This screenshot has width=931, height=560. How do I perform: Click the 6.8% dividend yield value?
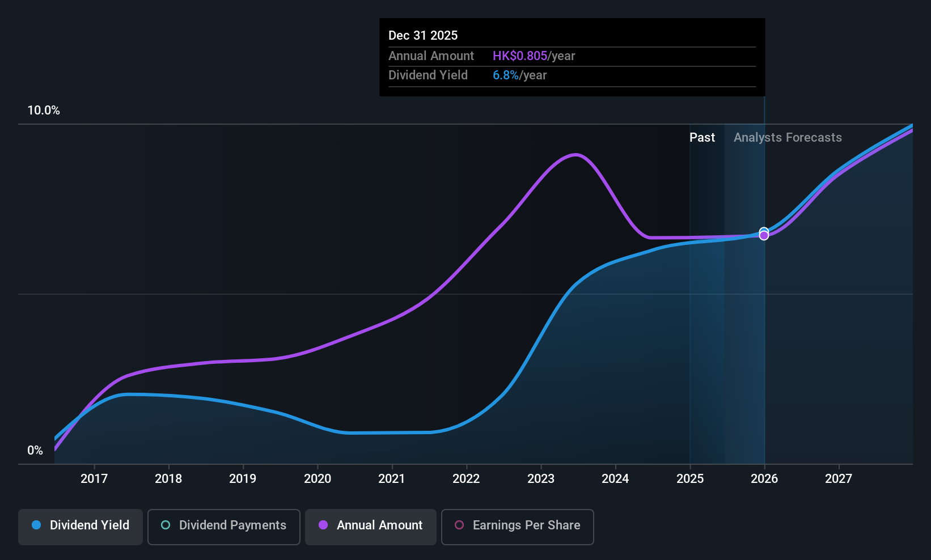[x=505, y=75]
